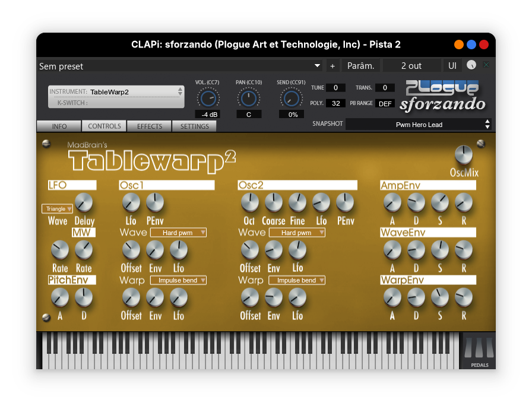This screenshot has width=532, height=409.
Task: Click the LFO Delay knob
Action: (84, 203)
